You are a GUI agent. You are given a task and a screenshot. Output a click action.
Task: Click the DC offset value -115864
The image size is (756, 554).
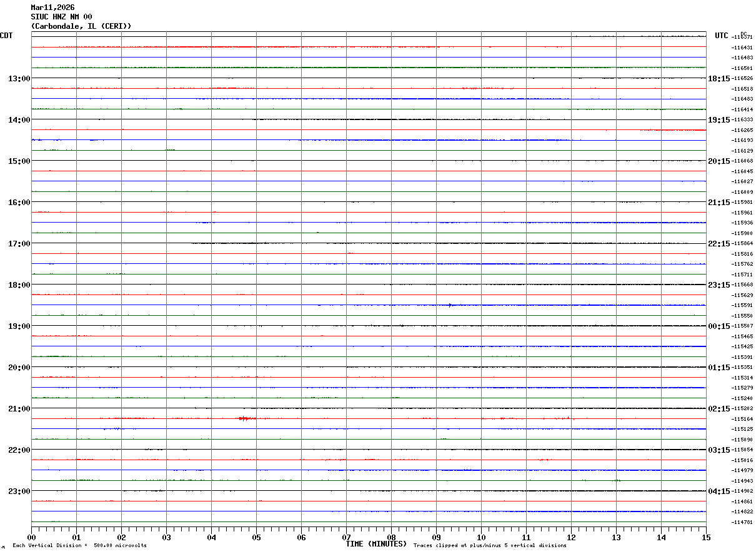[742, 243]
